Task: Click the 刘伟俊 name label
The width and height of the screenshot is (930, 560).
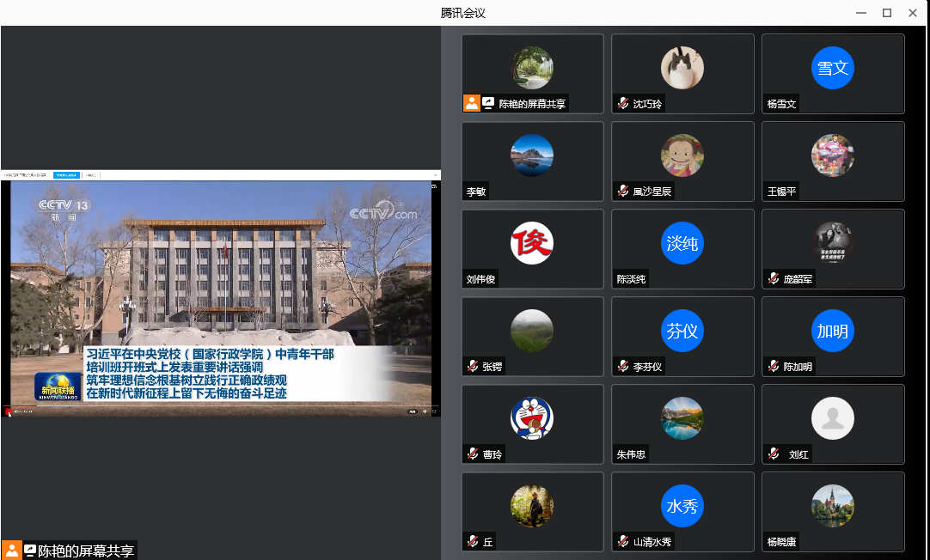Action: pos(480,279)
